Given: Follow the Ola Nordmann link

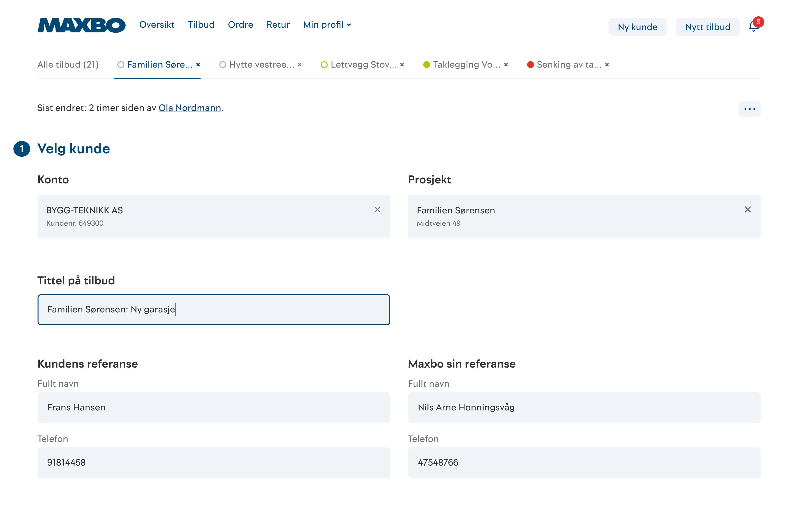Looking at the screenshot, I should 190,108.
